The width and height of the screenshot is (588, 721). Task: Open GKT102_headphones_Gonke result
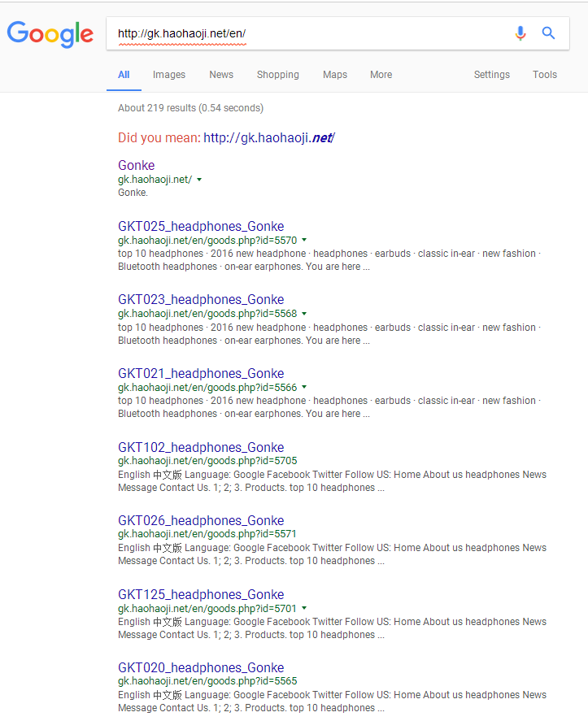(x=201, y=447)
